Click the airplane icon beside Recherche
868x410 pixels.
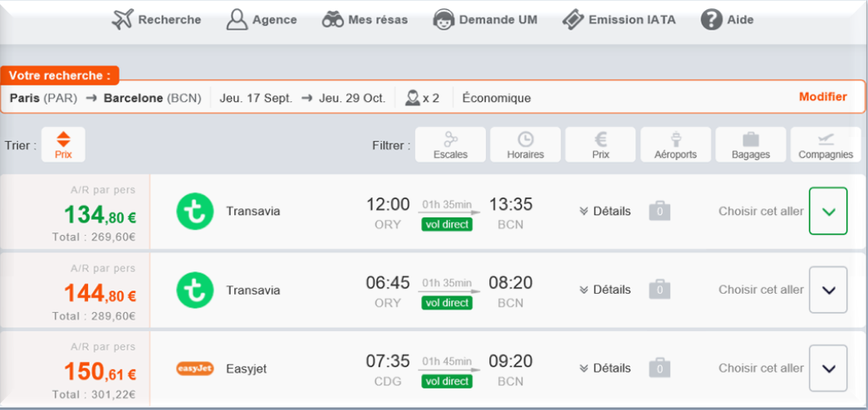point(122,20)
